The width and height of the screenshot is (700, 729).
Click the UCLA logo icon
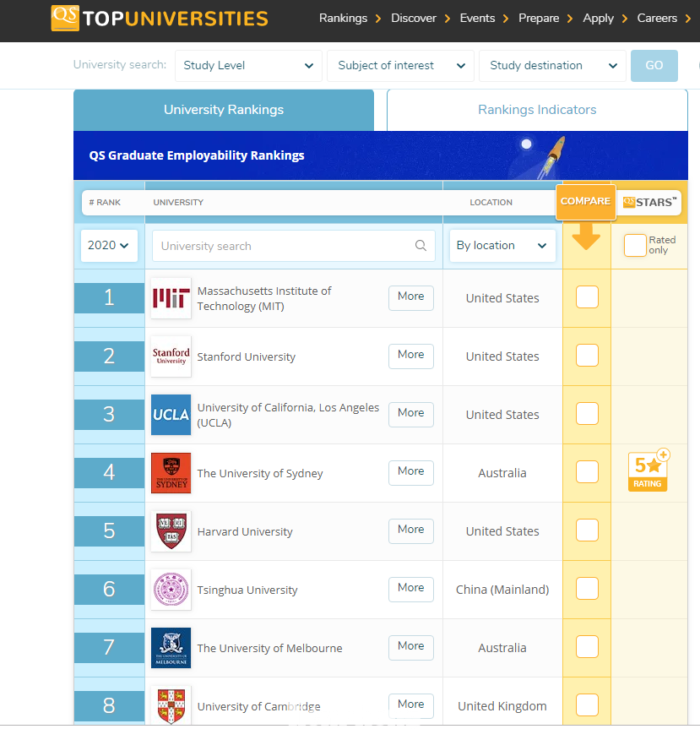(171, 415)
